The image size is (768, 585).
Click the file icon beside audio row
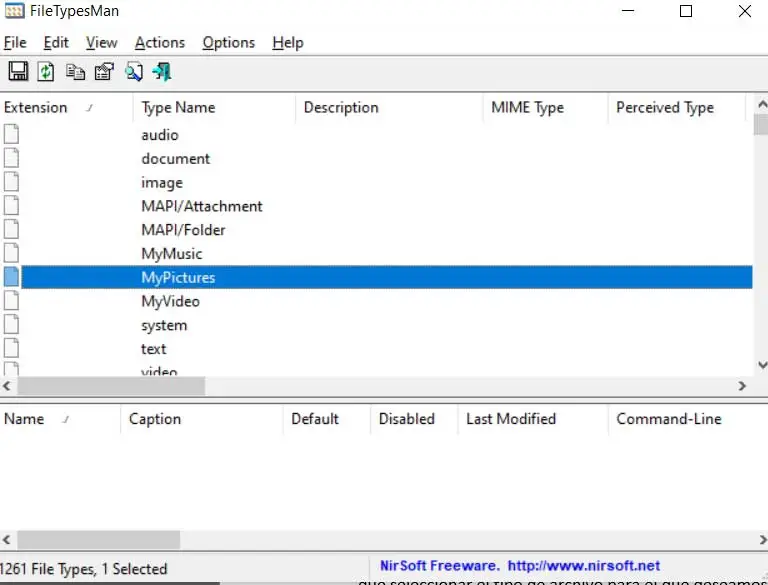11,134
